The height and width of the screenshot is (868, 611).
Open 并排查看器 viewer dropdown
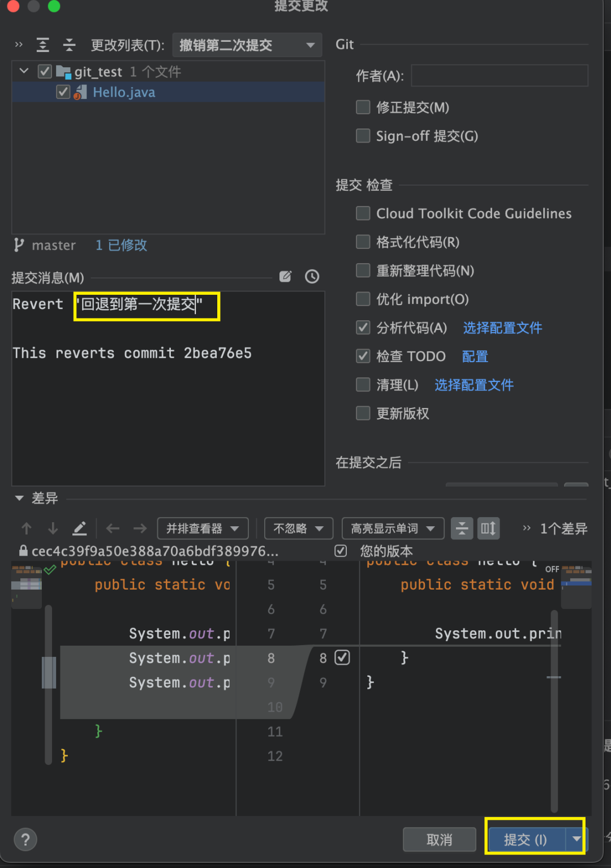(x=203, y=528)
